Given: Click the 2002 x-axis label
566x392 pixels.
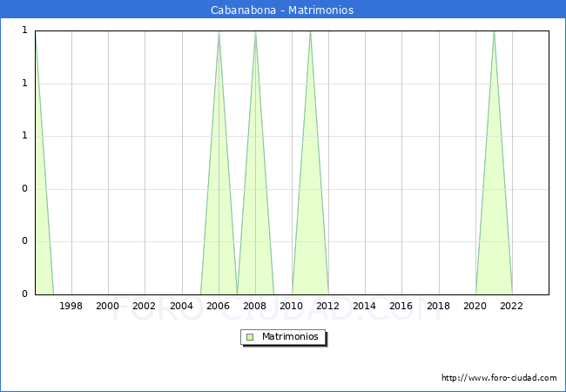Looking at the screenshot, I should [145, 306].
